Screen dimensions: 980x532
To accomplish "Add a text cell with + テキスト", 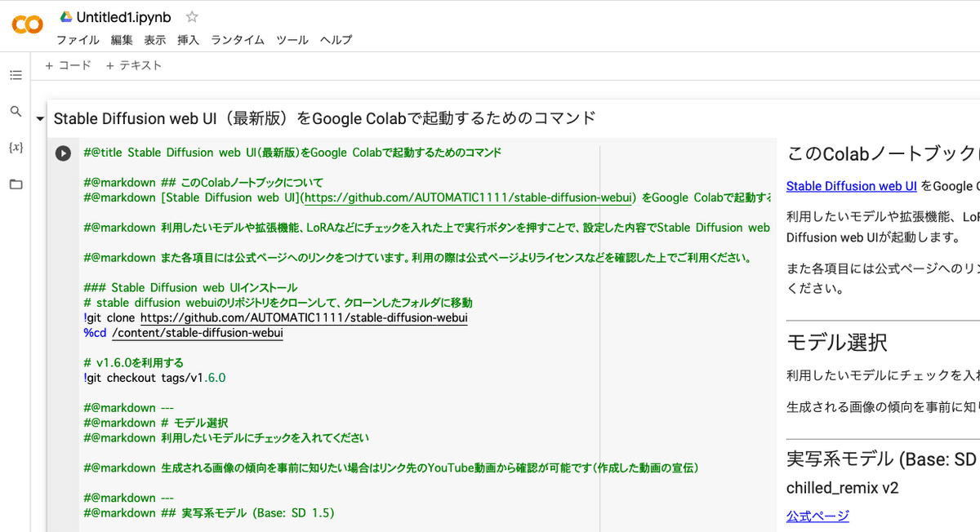I will click(x=134, y=65).
